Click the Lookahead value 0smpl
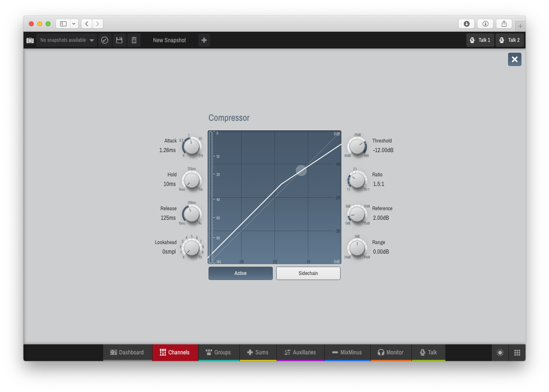Image resolution: width=549 pixels, height=392 pixels. click(x=169, y=252)
